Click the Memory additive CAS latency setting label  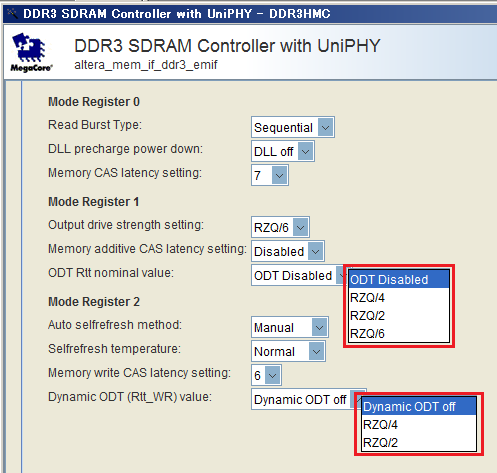147,249
